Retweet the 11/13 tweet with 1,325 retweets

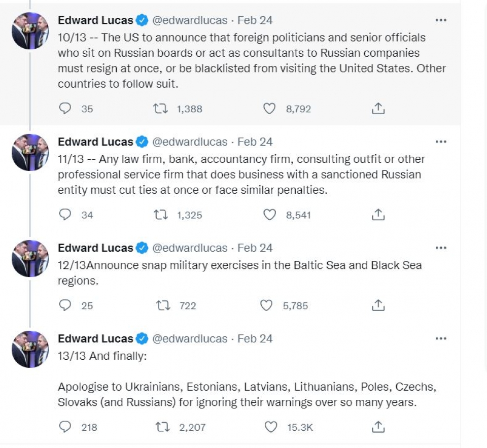tap(161, 215)
